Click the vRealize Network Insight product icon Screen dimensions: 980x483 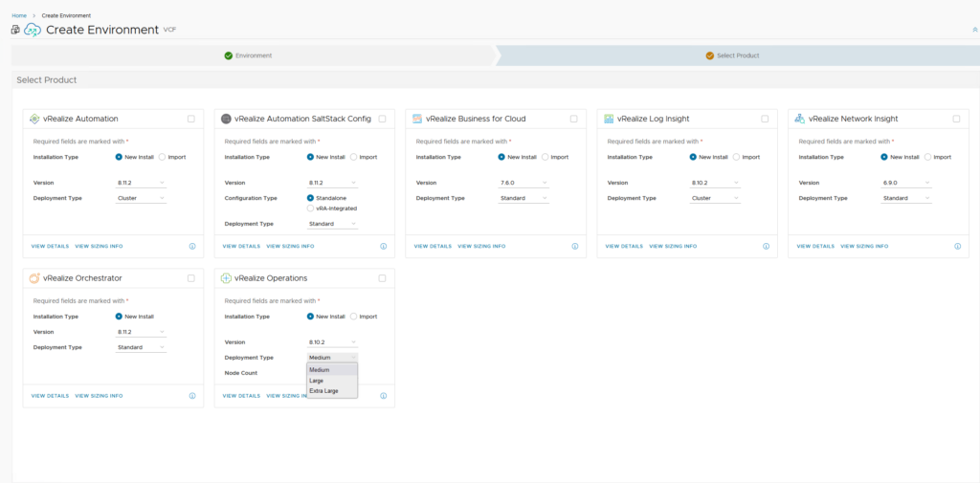click(x=800, y=119)
